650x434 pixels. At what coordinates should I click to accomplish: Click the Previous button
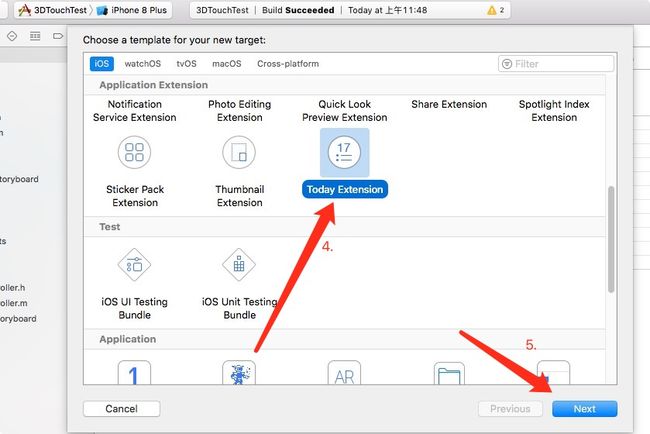click(510, 409)
